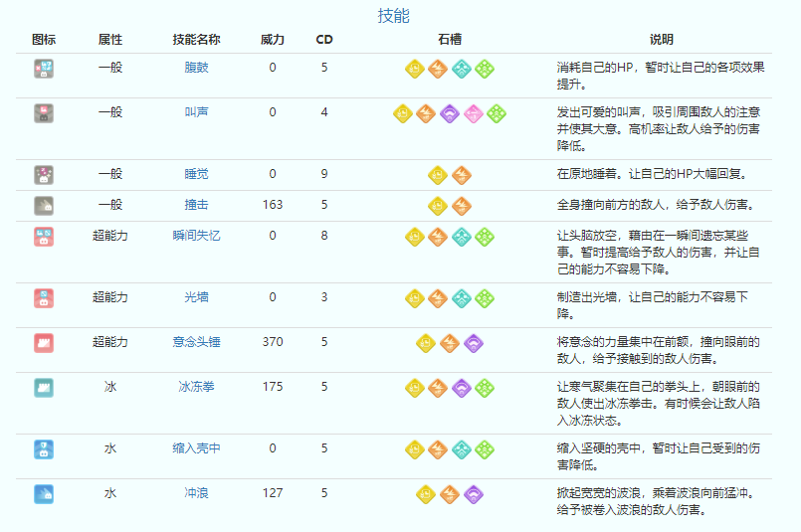Image resolution: width=801 pixels, height=532 pixels.
Task: Open the 光墙 skill link
Action: coord(196,297)
